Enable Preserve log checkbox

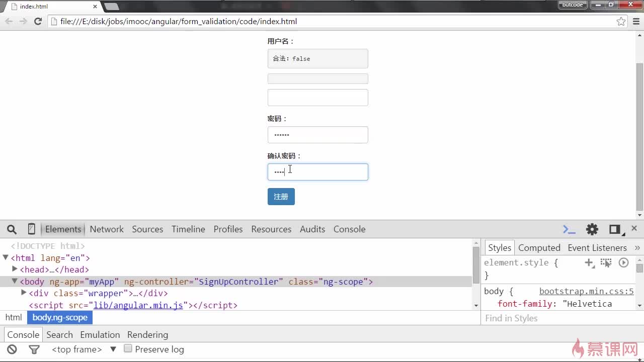128,348
